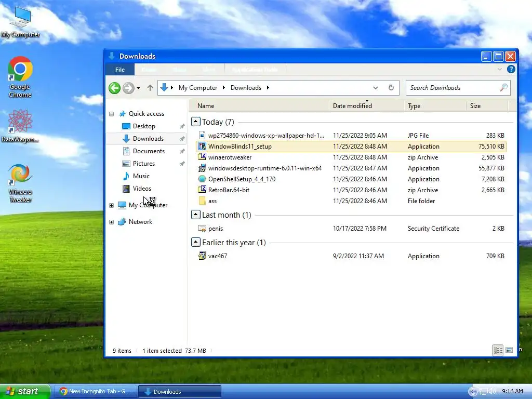Image resolution: width=532 pixels, height=399 pixels.
Task: Click the Up one level arrow
Action: coord(150,88)
